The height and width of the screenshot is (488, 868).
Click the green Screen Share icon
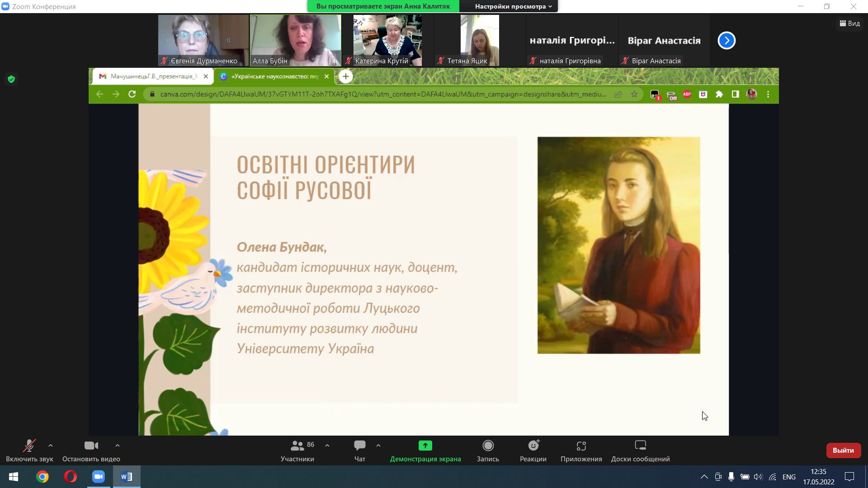point(425,446)
